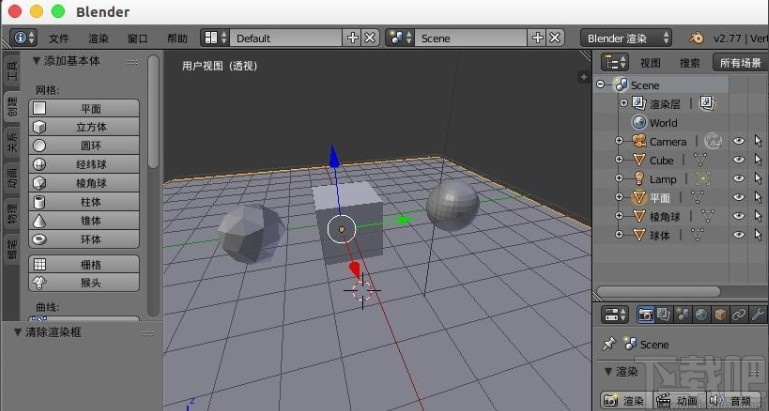
Task: Open the Render Layers properties tab
Action: (664, 315)
